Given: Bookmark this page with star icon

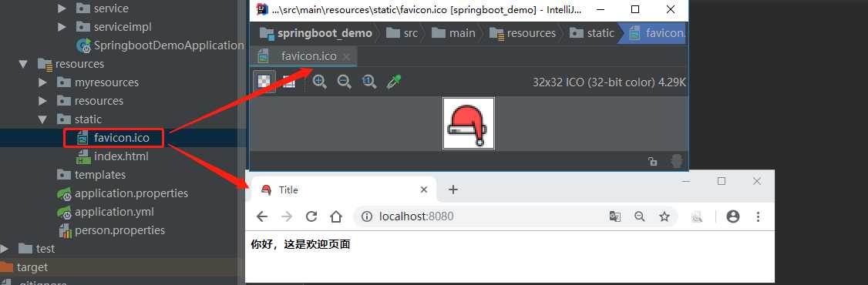Looking at the screenshot, I should tap(664, 216).
